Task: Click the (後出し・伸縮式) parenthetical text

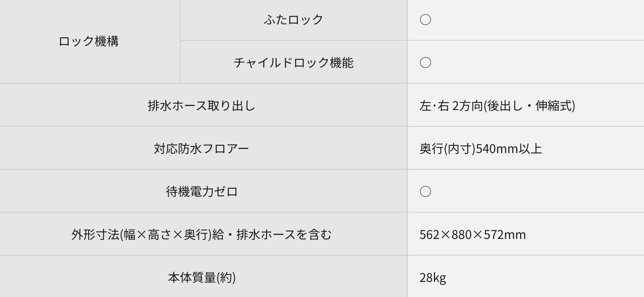Action: point(529,106)
